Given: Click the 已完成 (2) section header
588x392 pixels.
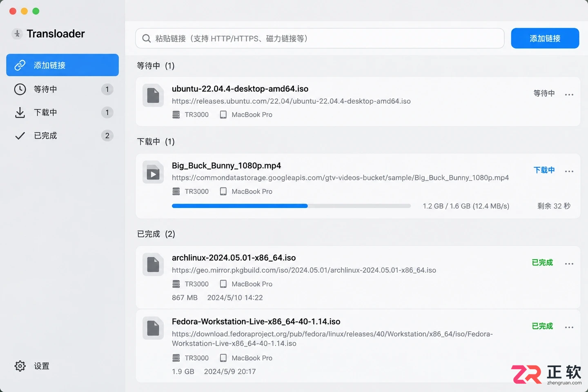Looking at the screenshot, I should [156, 234].
